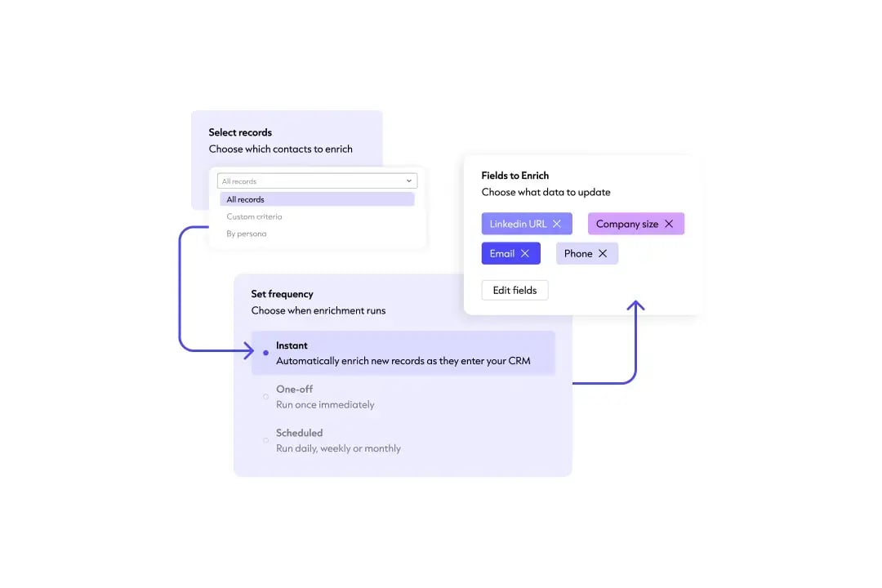The height and width of the screenshot is (588, 882).
Task: Remove the Linkedin URL field tag
Action: tap(557, 224)
